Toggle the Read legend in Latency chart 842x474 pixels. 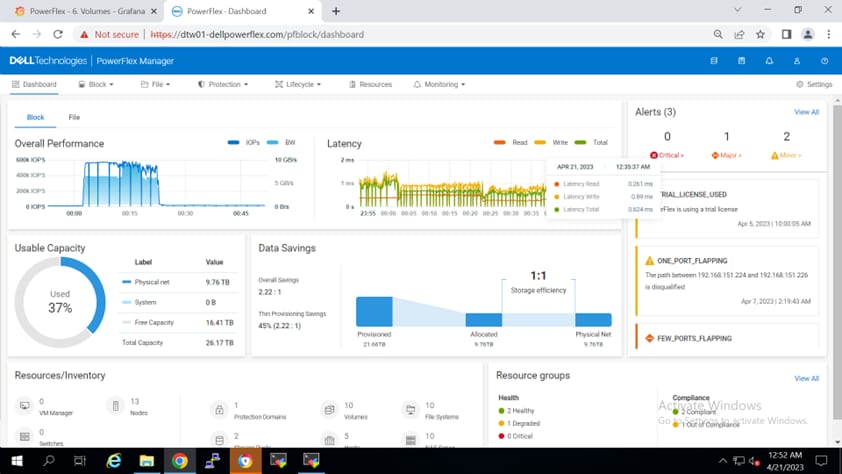click(x=511, y=142)
